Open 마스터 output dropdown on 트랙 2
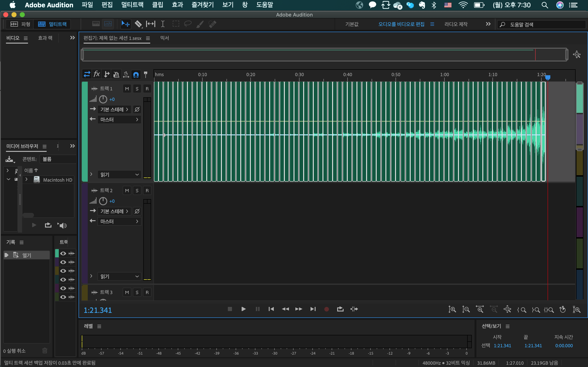588x367 pixels. 119,221
